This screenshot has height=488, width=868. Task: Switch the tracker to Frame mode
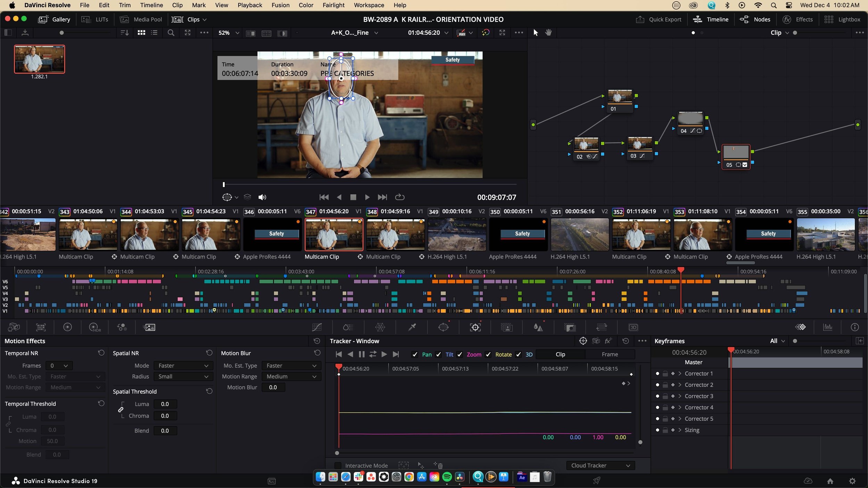coord(610,354)
